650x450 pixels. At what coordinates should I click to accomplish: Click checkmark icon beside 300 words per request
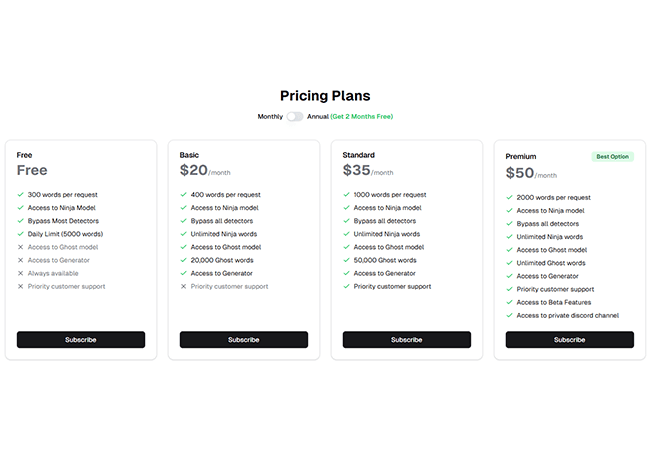(x=21, y=195)
